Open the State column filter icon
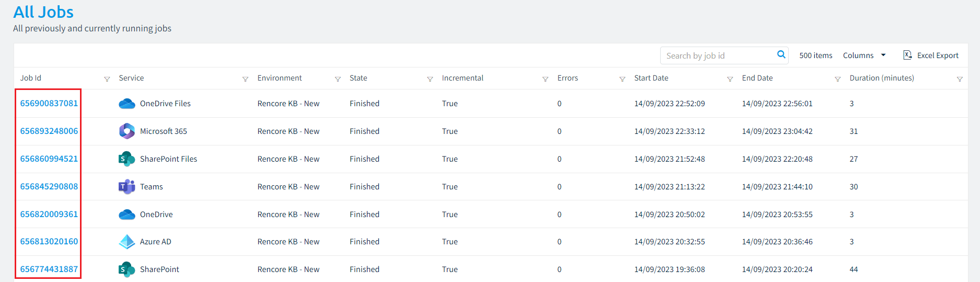 pyautogui.click(x=430, y=79)
